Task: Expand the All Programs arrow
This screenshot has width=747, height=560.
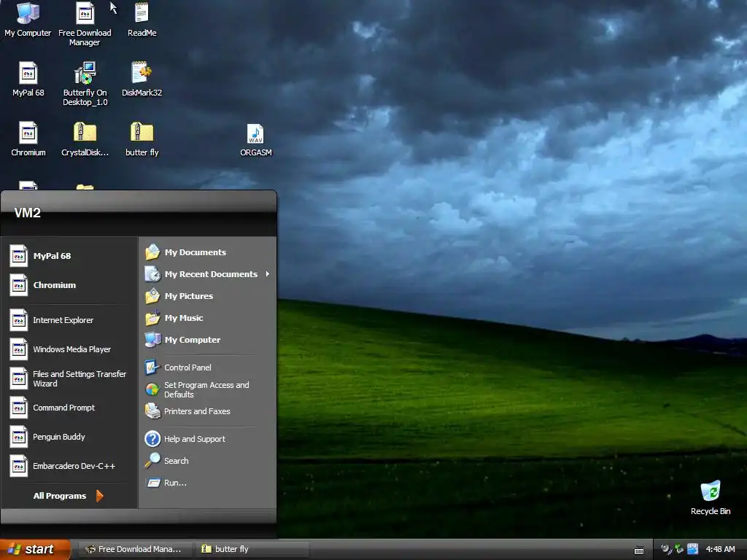Action: [x=99, y=496]
